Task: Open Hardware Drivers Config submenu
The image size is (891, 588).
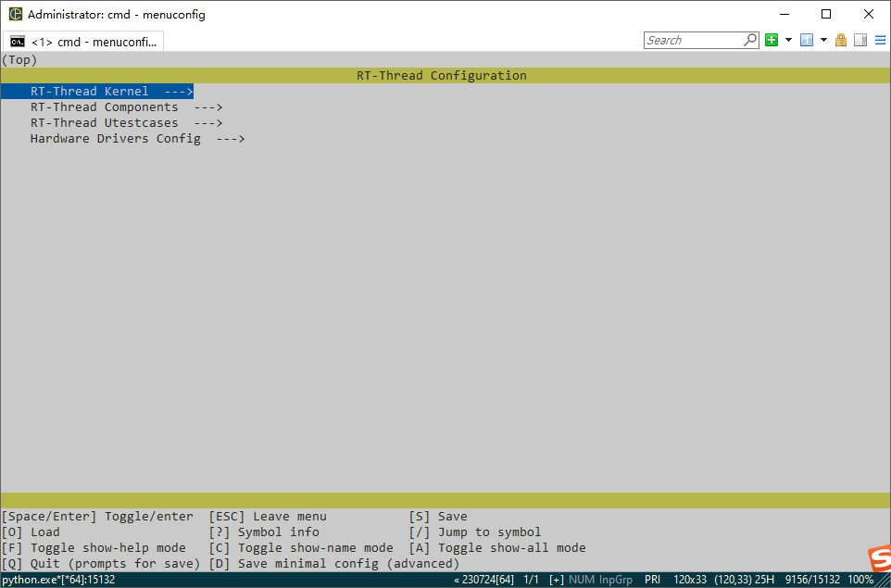Action: (137, 139)
